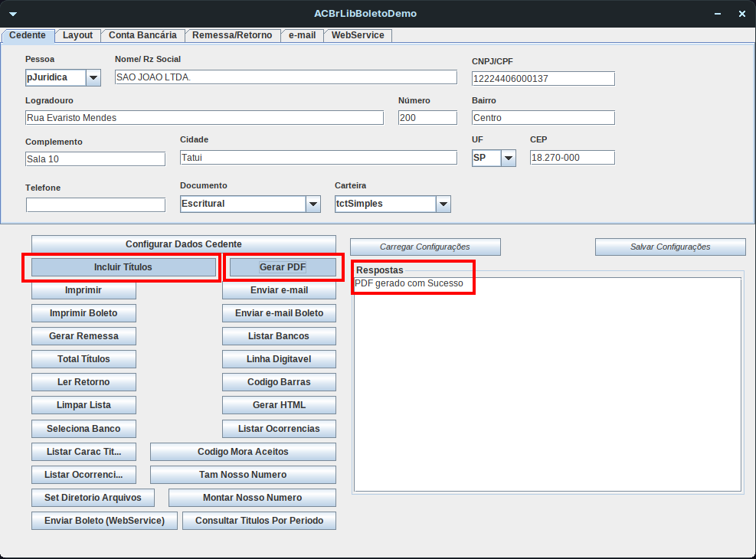This screenshot has height=559, width=756.
Task: Switch to the Layout tab
Action: 77,35
